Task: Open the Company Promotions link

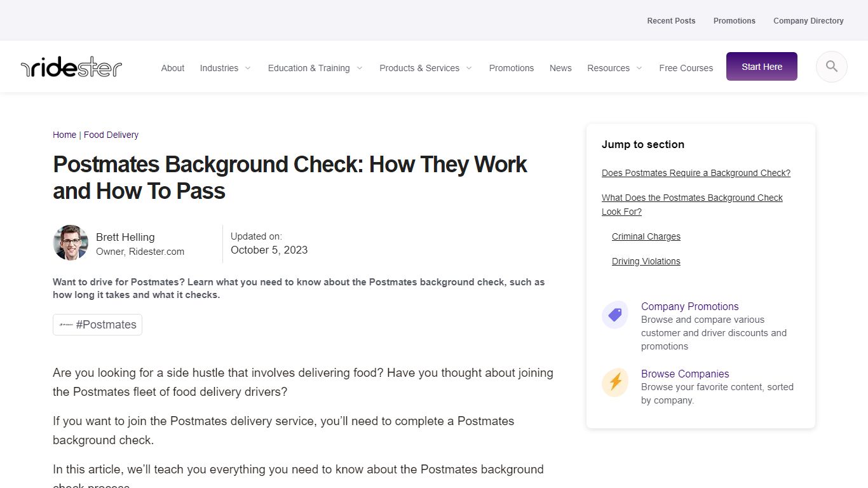Action: 690,306
